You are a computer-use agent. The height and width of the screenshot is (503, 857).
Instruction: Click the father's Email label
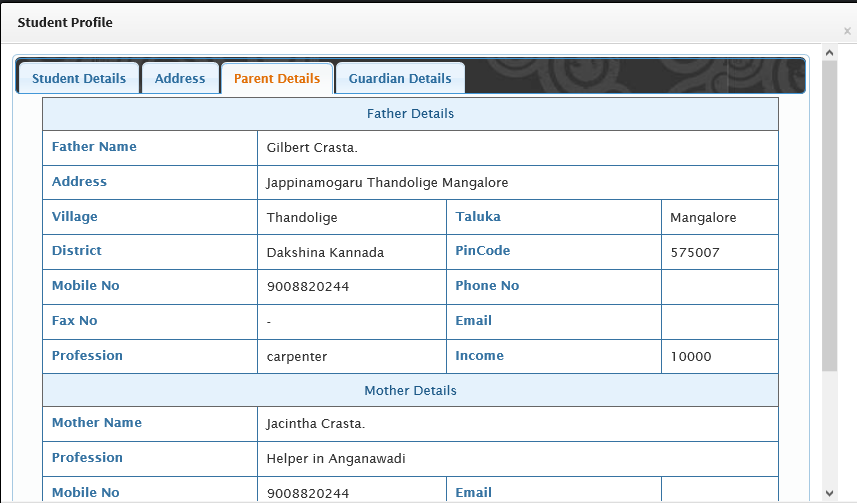coord(473,320)
